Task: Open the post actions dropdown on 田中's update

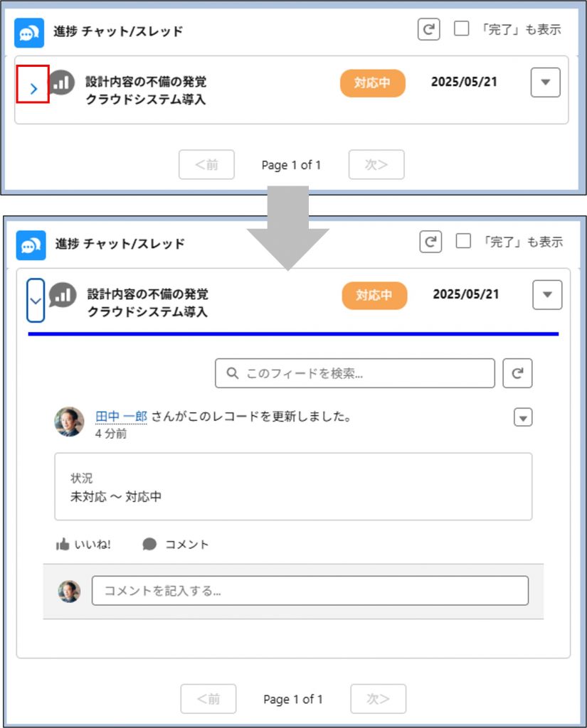Action: coord(523,418)
